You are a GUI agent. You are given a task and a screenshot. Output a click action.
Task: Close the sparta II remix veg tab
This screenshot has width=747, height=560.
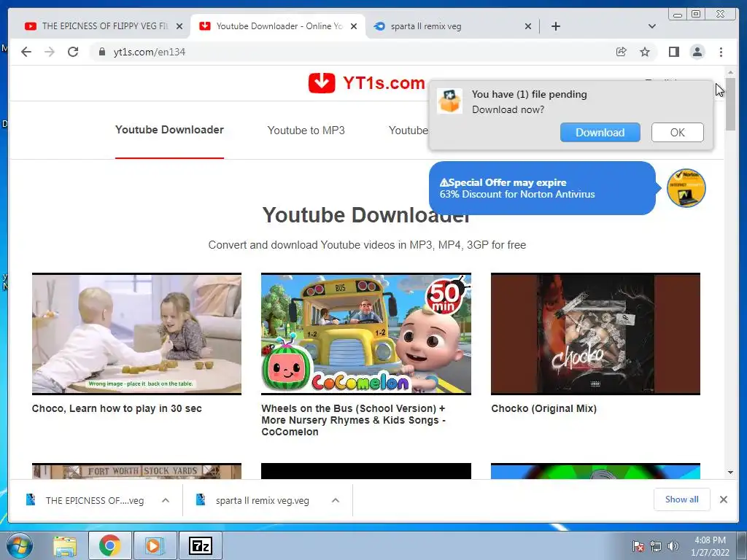[528, 26]
